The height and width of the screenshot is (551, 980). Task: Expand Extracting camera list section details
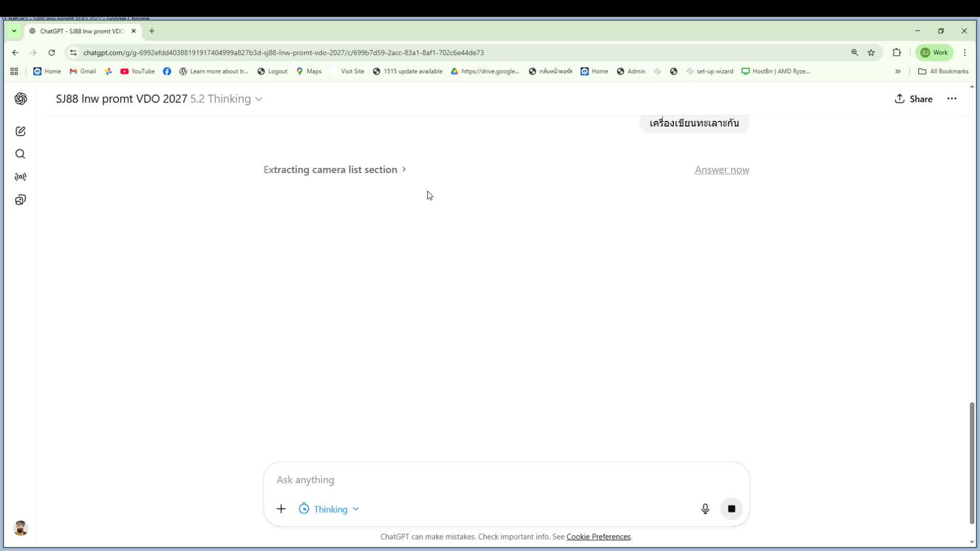334,169
